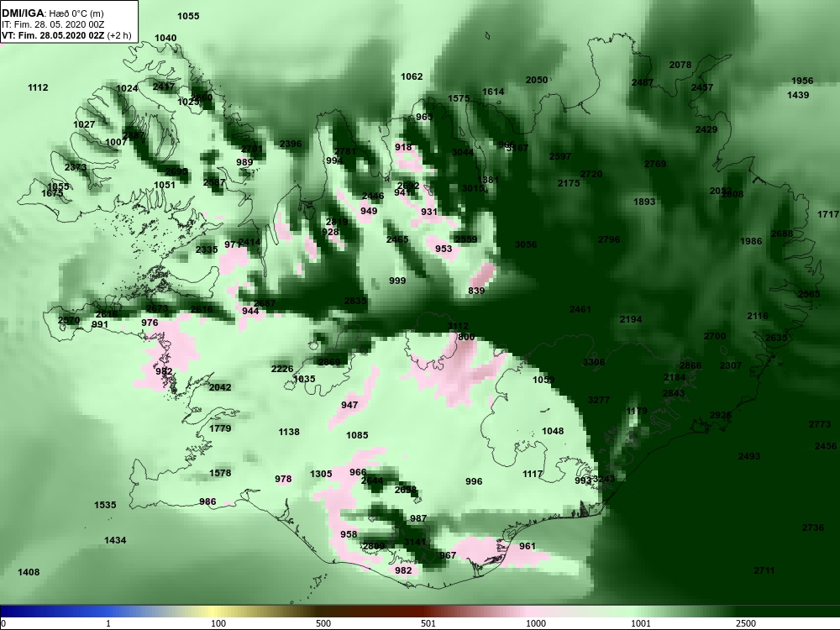840x630 pixels.
Task: Click the legend label '500' on the color bar
Action: click(x=323, y=623)
